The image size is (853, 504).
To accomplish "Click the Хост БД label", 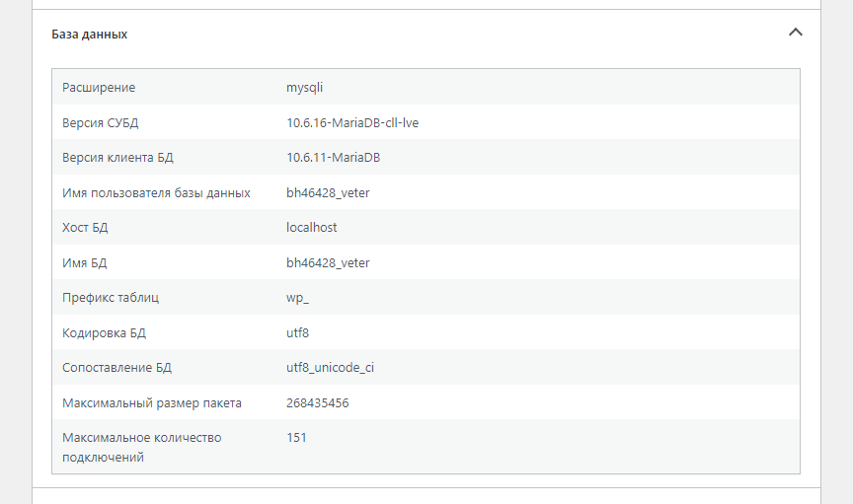I will 85,228.
